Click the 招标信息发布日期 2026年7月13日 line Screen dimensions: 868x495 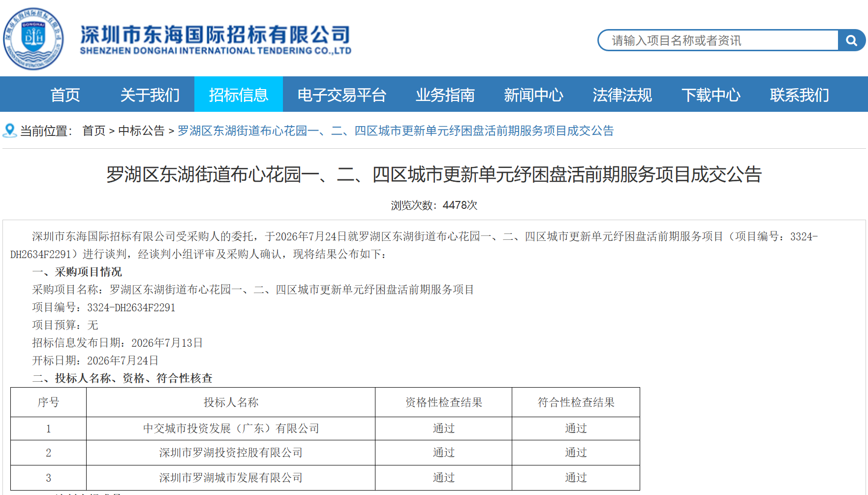click(x=118, y=343)
